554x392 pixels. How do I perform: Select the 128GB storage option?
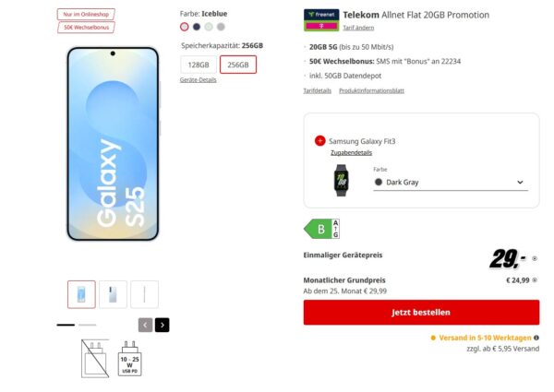[198, 65]
